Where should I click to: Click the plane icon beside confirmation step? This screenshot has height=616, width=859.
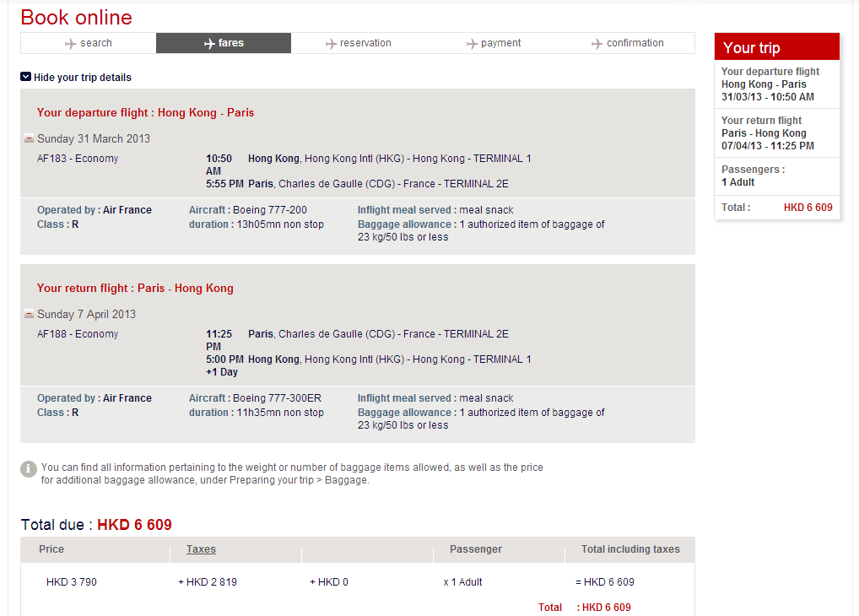click(x=597, y=44)
